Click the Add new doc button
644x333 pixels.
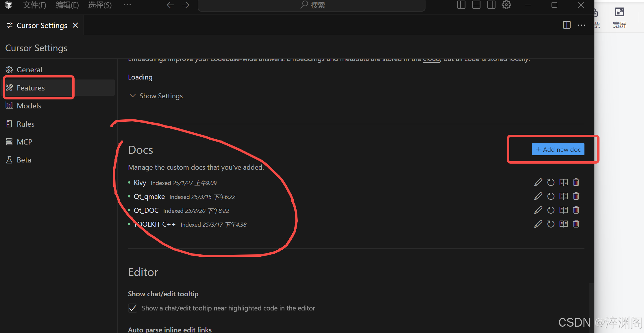558,149
